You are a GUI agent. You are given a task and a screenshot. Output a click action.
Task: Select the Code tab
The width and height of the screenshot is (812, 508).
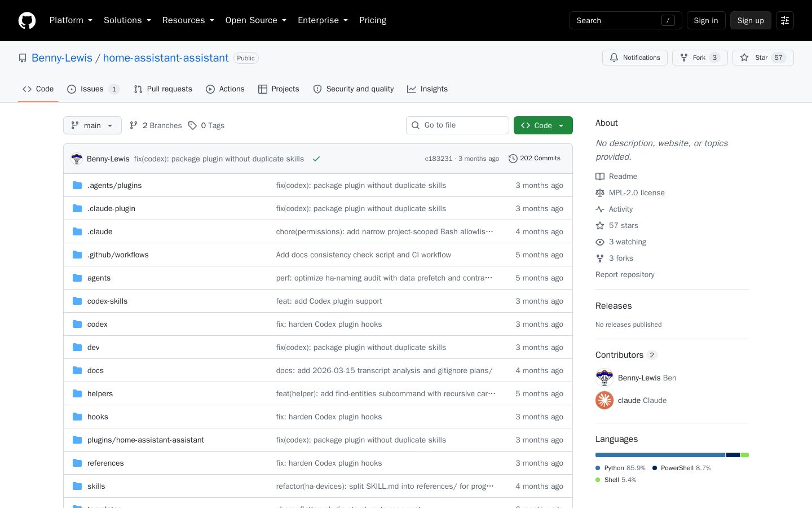pos(38,89)
